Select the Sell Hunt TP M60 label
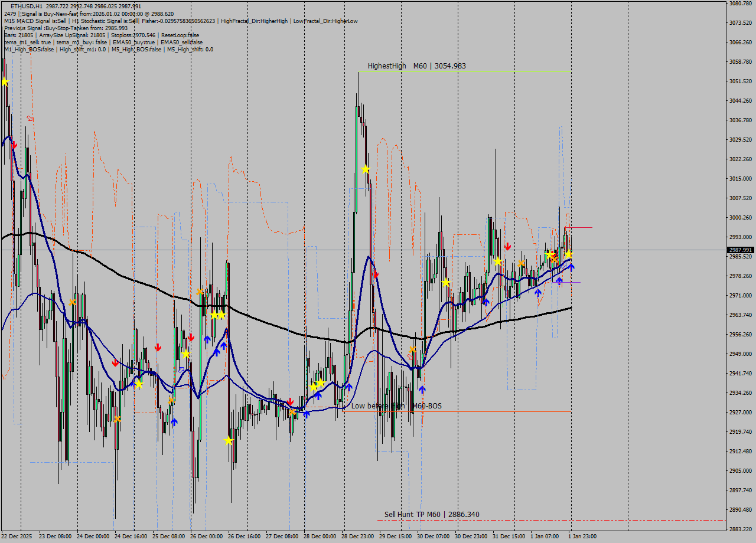The width and height of the screenshot is (756, 543). [432, 515]
